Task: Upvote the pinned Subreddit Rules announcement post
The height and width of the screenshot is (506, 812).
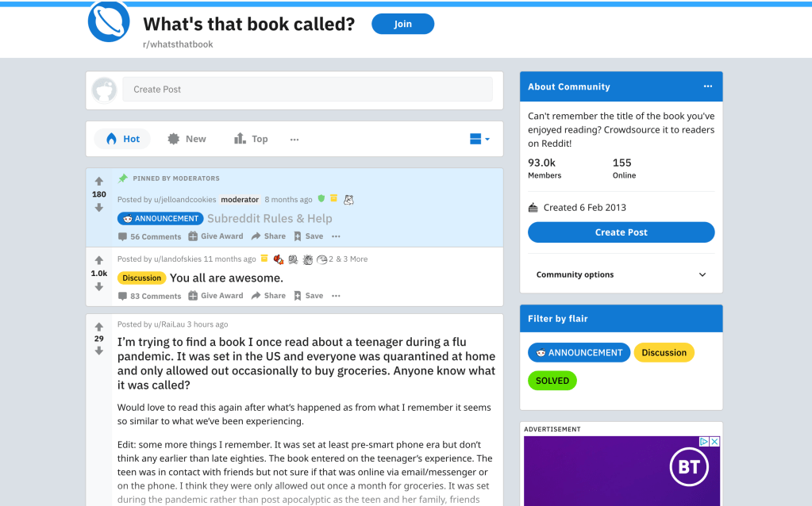Action: pos(99,181)
